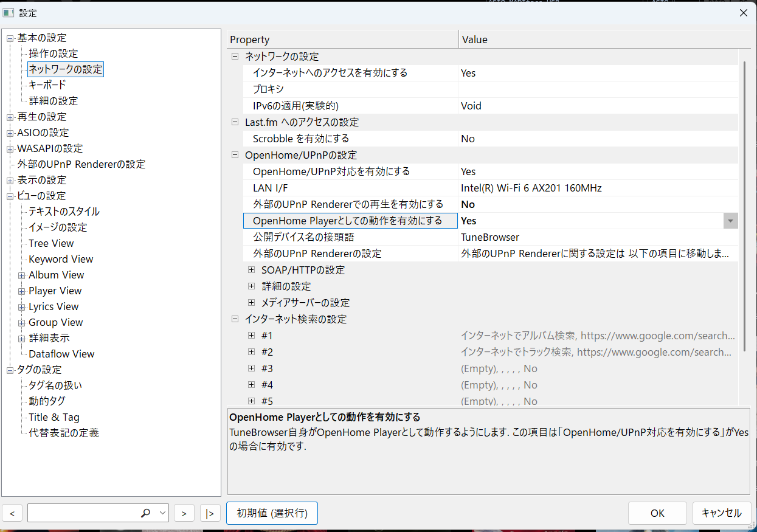The height and width of the screenshot is (532, 757).
Task: Toggle インターネットへのアクセスを有効にする value
Action: click(x=468, y=73)
